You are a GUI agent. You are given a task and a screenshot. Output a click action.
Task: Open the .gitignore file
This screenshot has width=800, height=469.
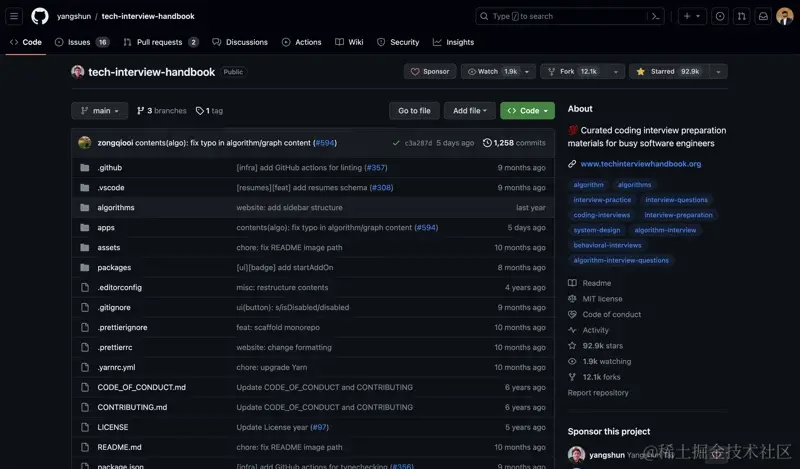(x=114, y=307)
